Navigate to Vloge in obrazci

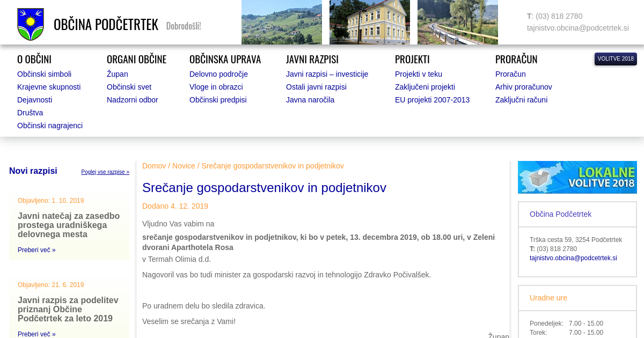click(x=216, y=87)
